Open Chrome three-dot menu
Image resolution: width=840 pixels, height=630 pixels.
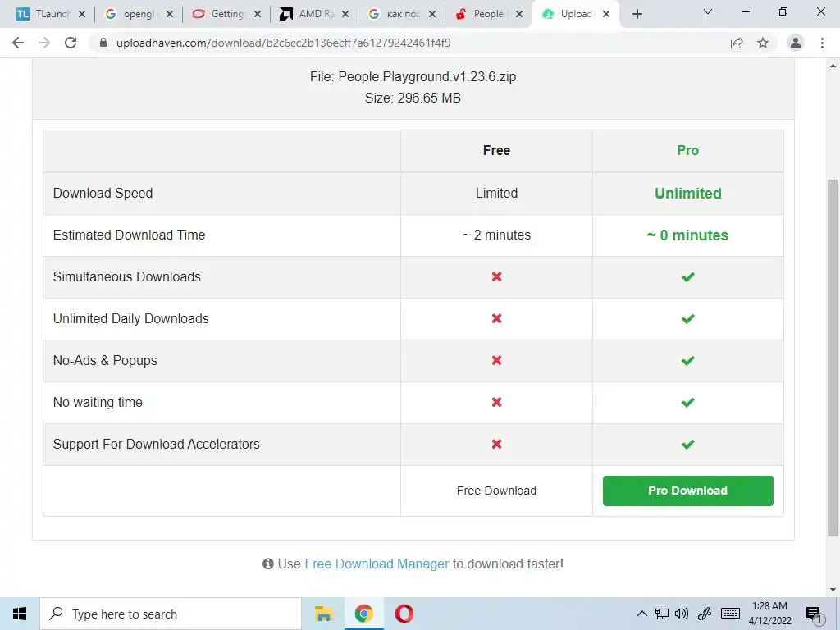[x=822, y=43]
